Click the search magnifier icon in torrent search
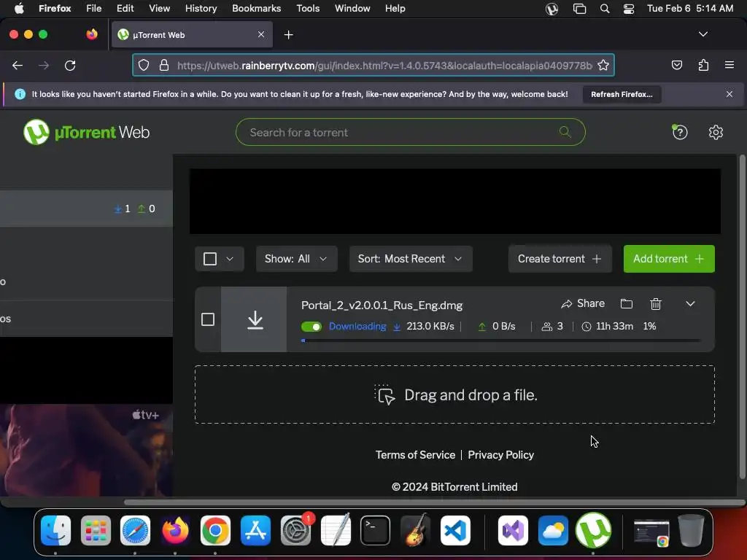747x560 pixels. (565, 132)
